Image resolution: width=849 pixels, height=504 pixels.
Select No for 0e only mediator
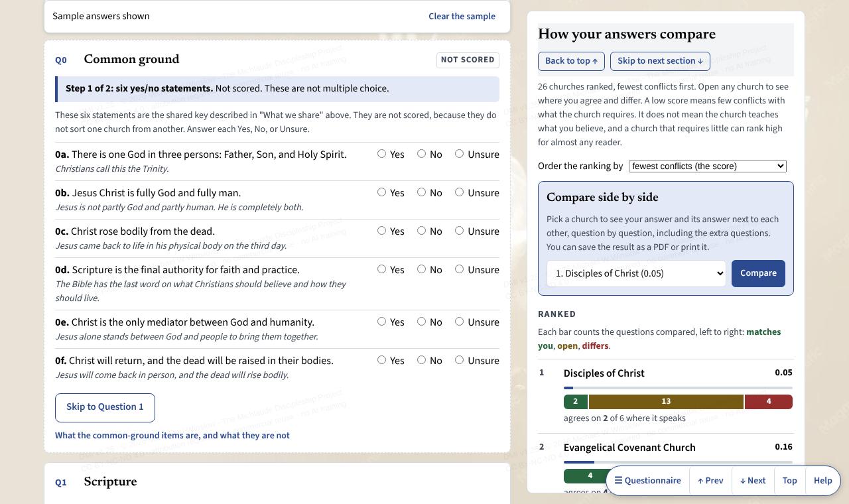[x=421, y=322]
